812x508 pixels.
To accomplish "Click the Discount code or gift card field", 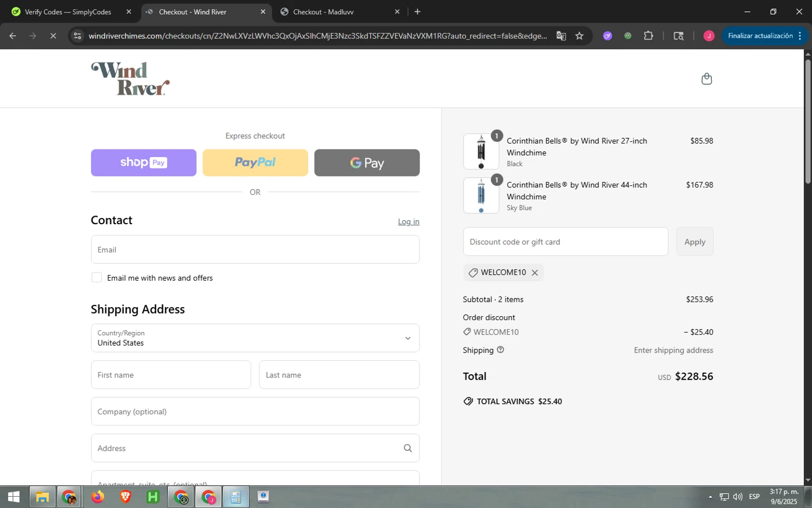I will (x=566, y=242).
